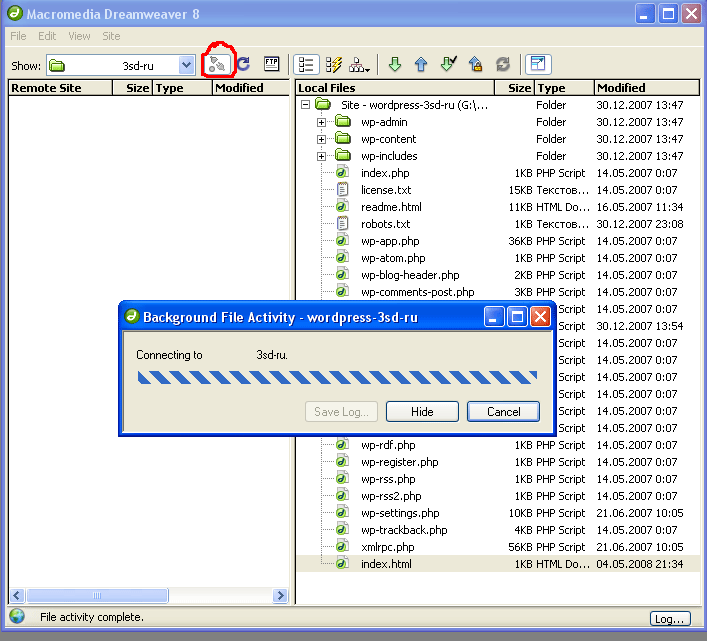Open the Site menu

(x=111, y=36)
